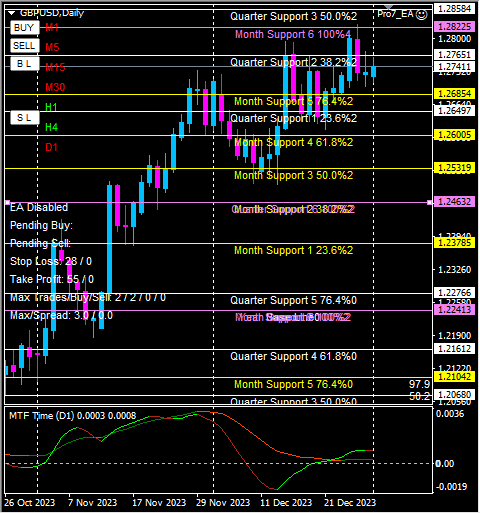The height and width of the screenshot is (514, 480).
Task: Click the EA Disabled status text
Action: coord(39,207)
